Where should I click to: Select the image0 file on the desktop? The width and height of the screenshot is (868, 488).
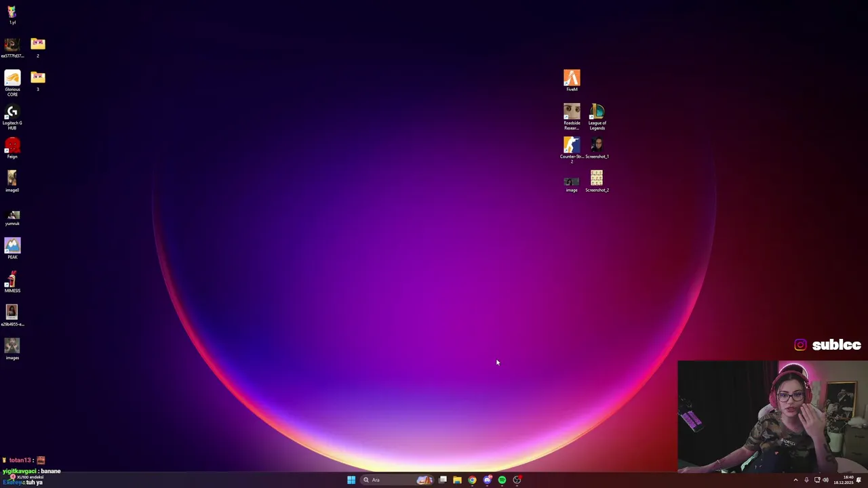[x=12, y=182]
